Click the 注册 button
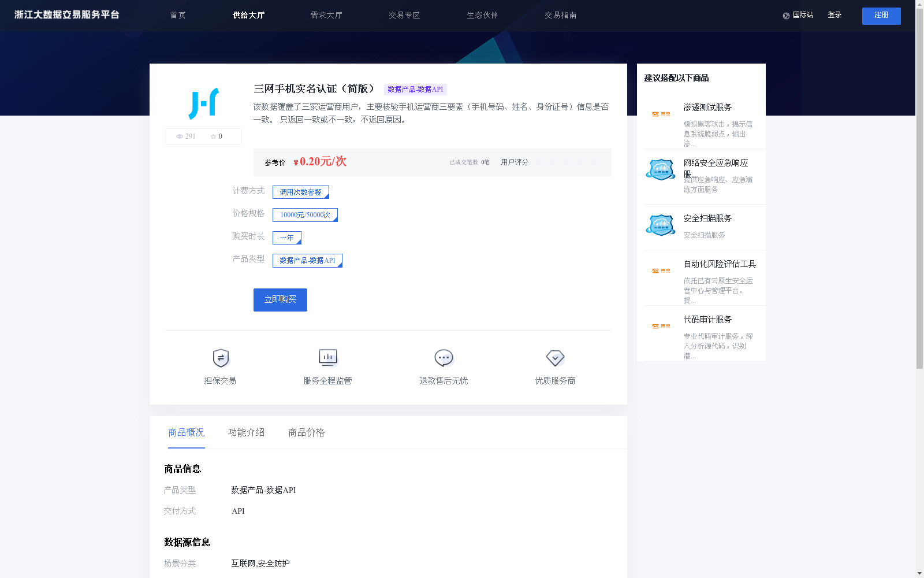Screen dimensions: 924x578 click(881, 16)
